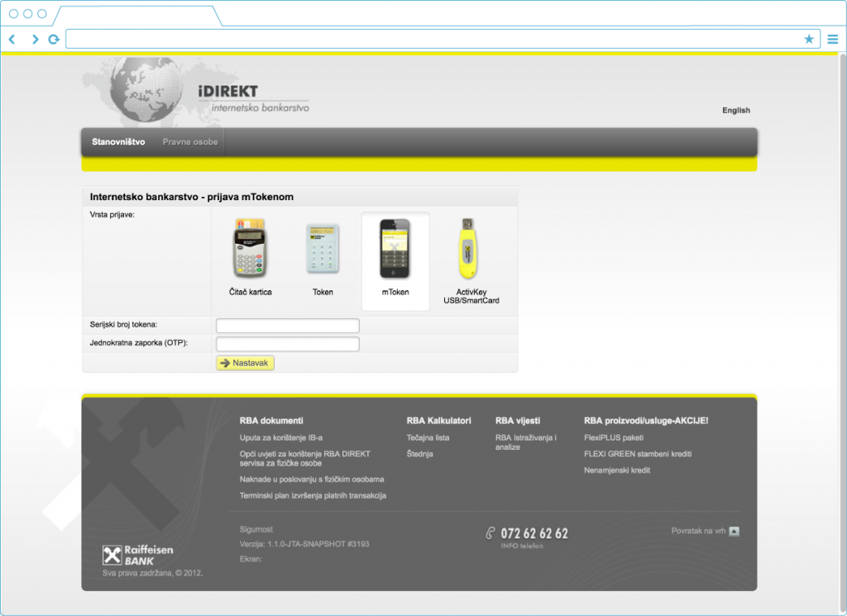Click the Nastavak button
Screen dimensions: 847x616
coord(245,363)
